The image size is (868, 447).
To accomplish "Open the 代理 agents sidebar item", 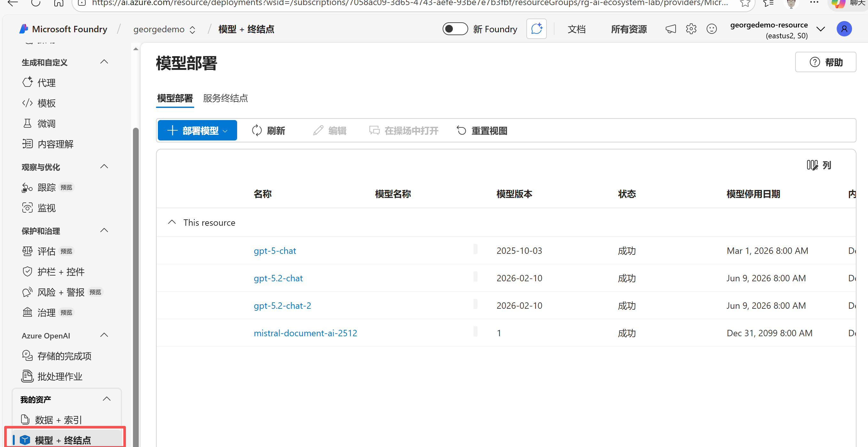I will (x=46, y=83).
